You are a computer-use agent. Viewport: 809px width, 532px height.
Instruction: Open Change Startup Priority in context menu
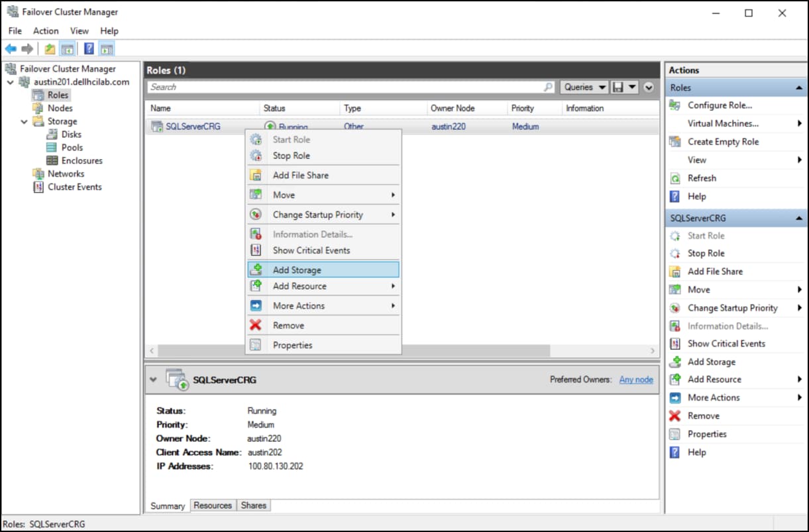[323, 215]
